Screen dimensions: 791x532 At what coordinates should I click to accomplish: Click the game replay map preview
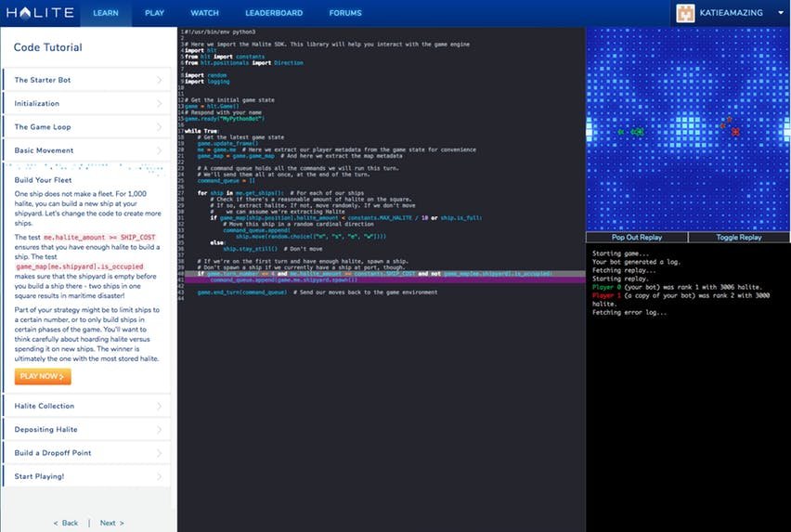[688, 129]
